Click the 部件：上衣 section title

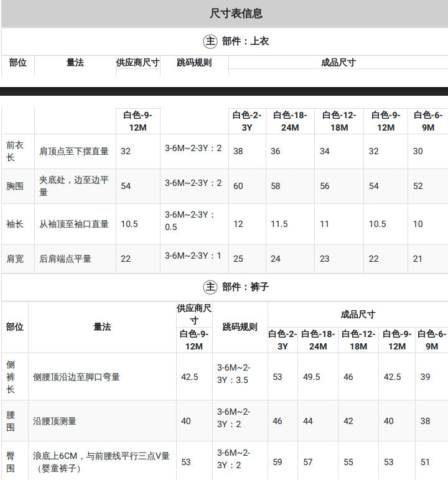[x=245, y=41]
